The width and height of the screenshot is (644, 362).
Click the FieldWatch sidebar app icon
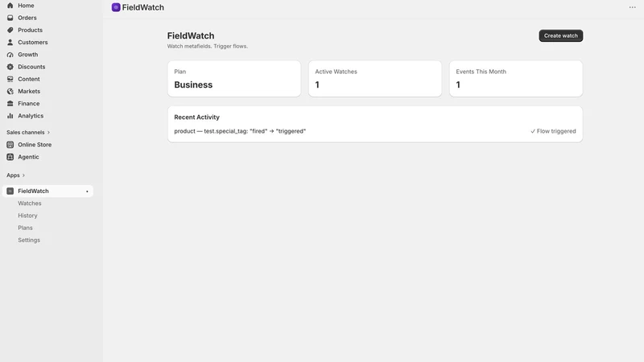click(x=10, y=191)
